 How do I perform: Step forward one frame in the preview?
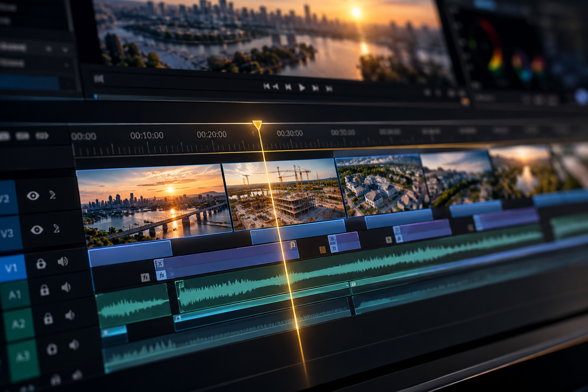pos(315,88)
